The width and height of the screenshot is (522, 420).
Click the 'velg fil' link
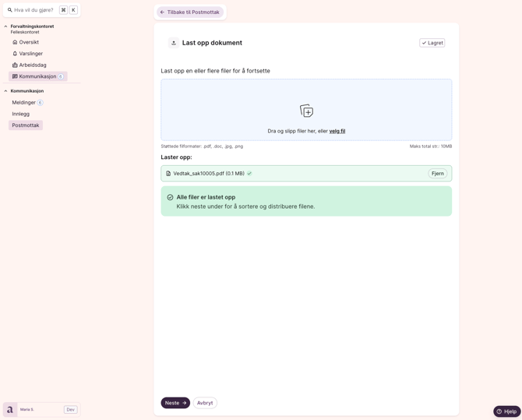click(x=337, y=131)
